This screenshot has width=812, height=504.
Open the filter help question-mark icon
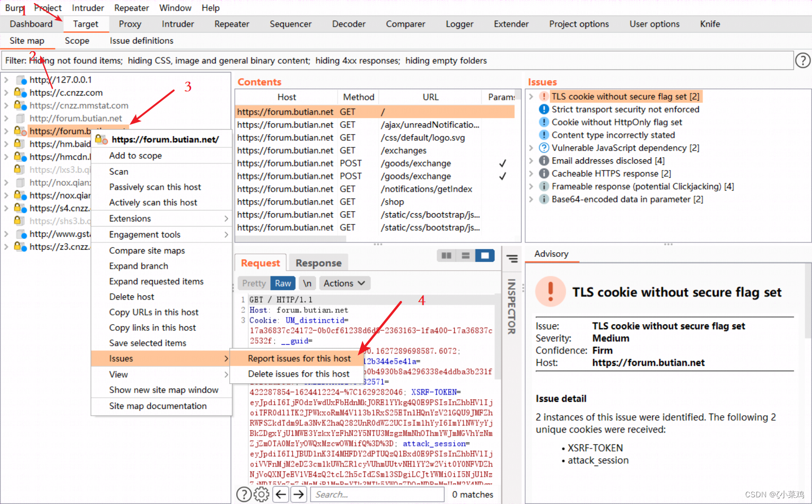[802, 61]
